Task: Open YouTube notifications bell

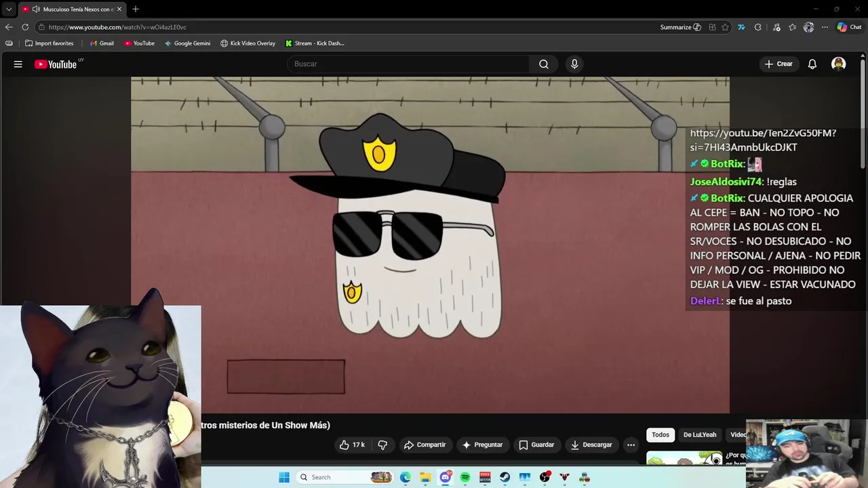Action: (812, 64)
